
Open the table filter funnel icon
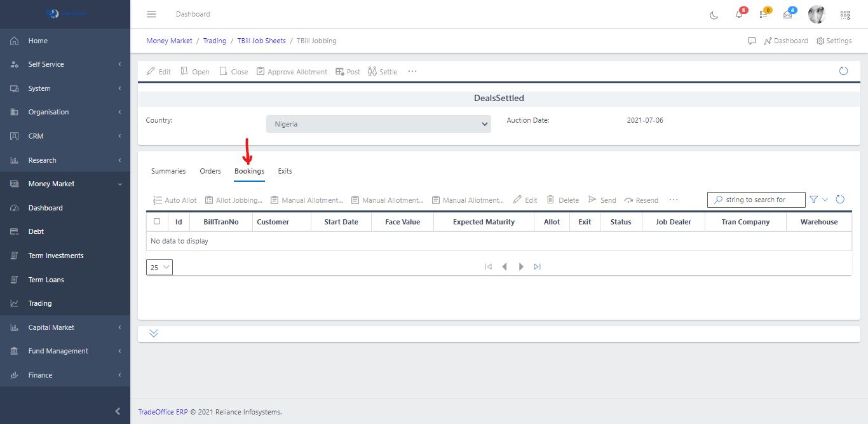click(x=813, y=200)
